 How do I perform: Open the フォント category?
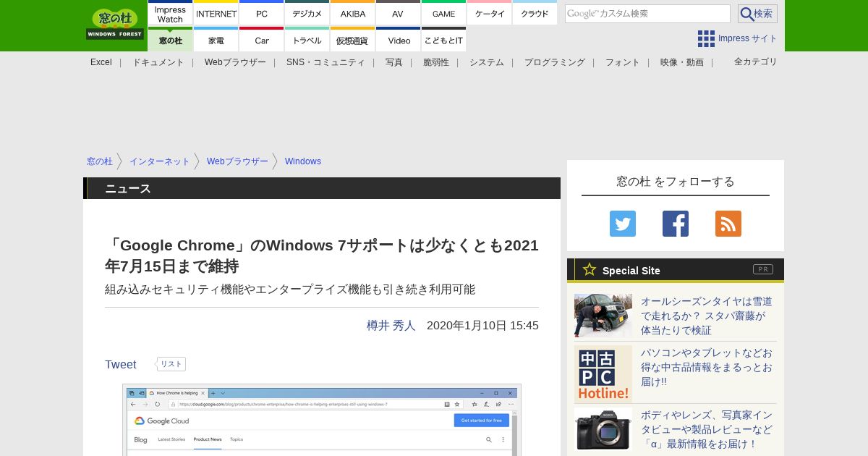coord(623,62)
